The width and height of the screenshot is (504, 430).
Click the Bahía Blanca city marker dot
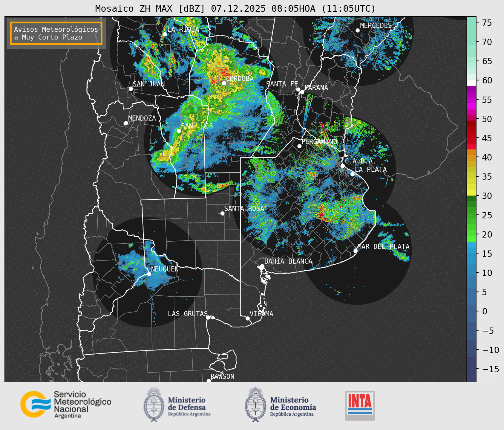click(262, 266)
